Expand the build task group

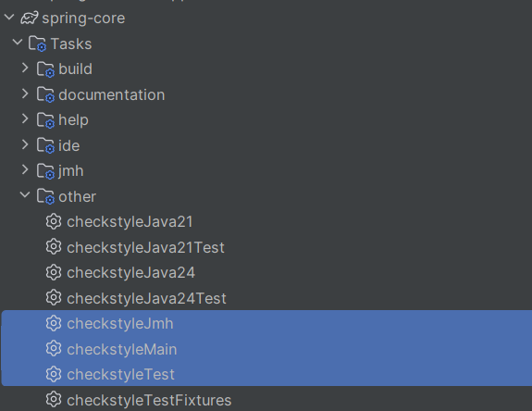tap(25, 68)
